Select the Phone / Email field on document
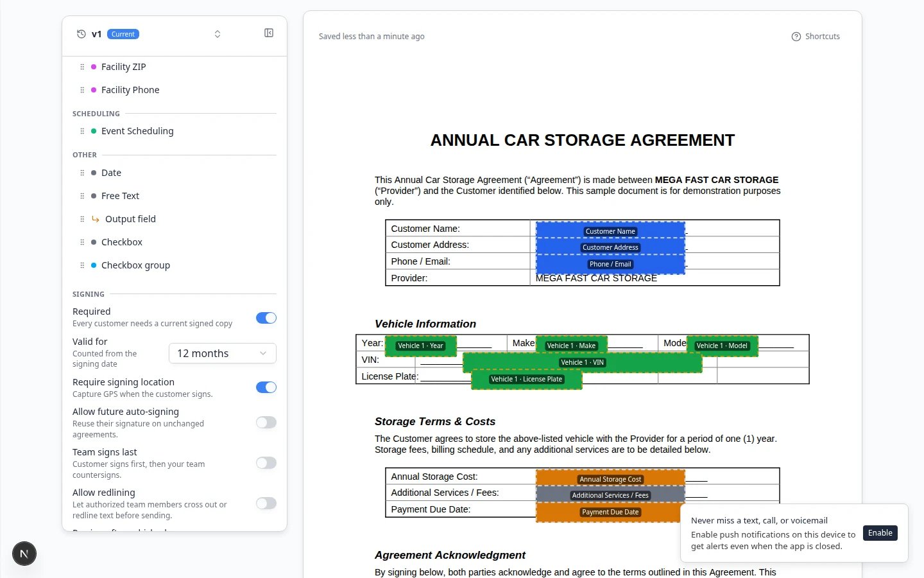This screenshot has height=578, width=924. (x=610, y=264)
